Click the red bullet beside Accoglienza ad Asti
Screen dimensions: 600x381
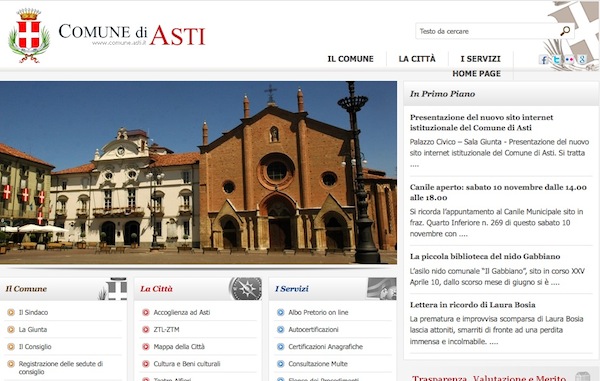[146, 312]
